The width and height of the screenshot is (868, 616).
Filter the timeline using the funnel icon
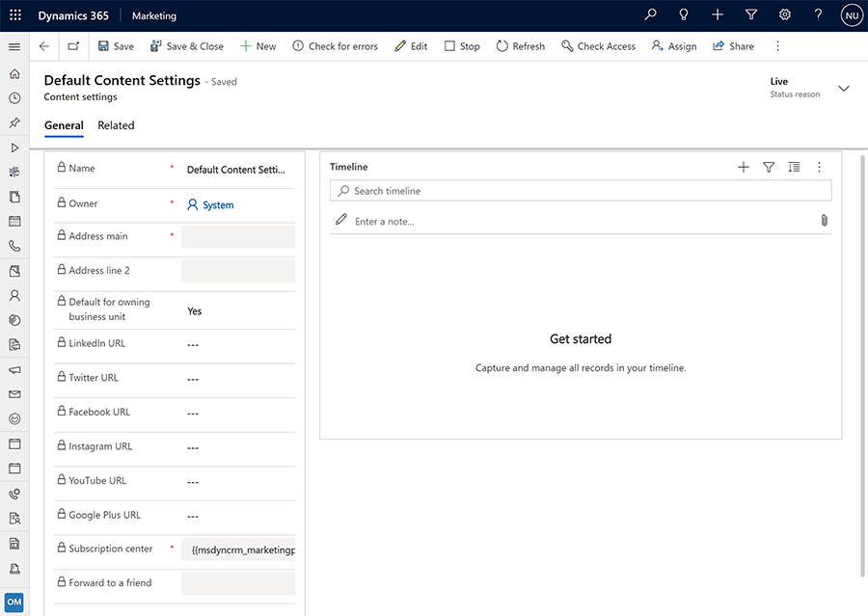pyautogui.click(x=769, y=167)
